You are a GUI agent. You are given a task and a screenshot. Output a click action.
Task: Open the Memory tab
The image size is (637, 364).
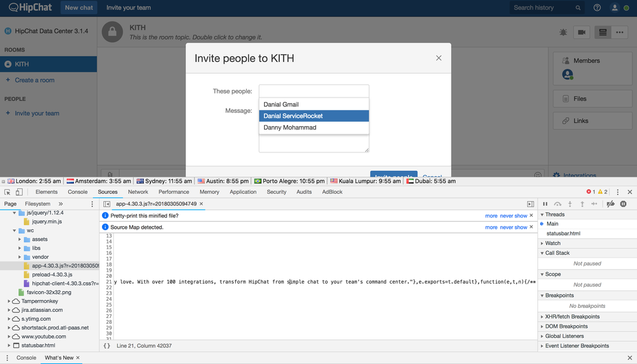click(209, 192)
